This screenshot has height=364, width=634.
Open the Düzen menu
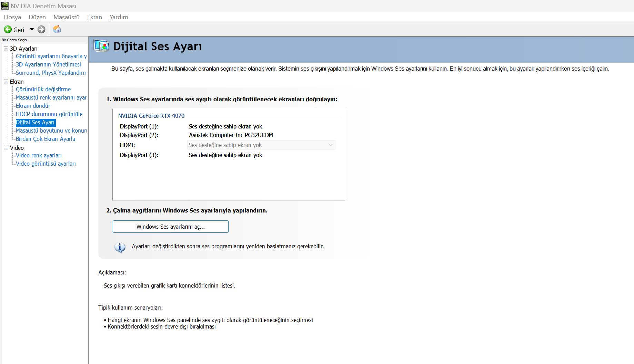37,17
